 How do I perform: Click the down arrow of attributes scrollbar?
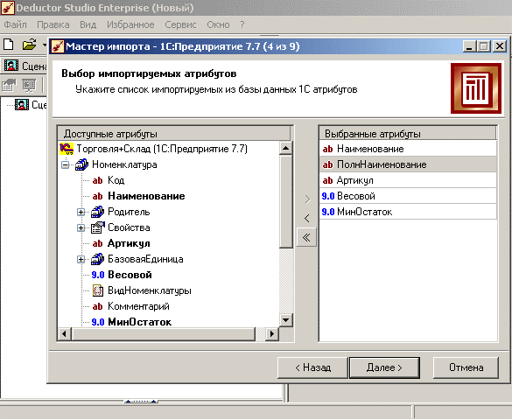tap(285, 320)
